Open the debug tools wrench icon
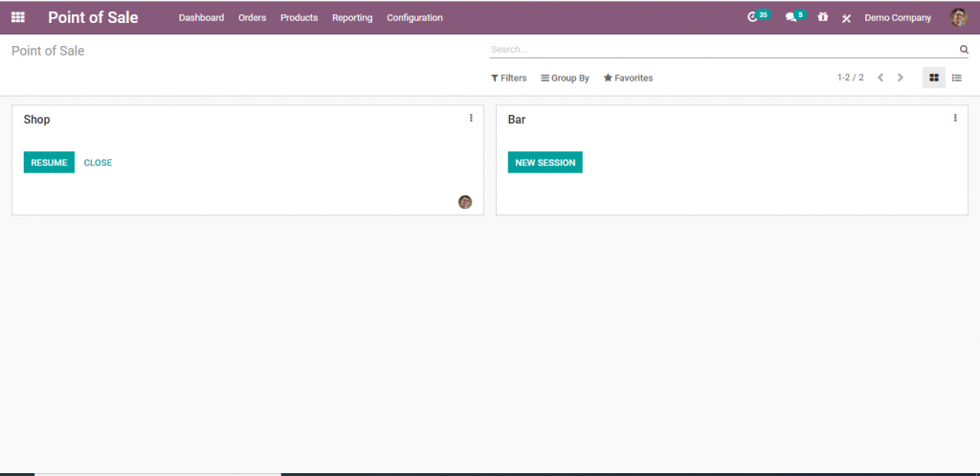This screenshot has width=980, height=476. [846, 18]
